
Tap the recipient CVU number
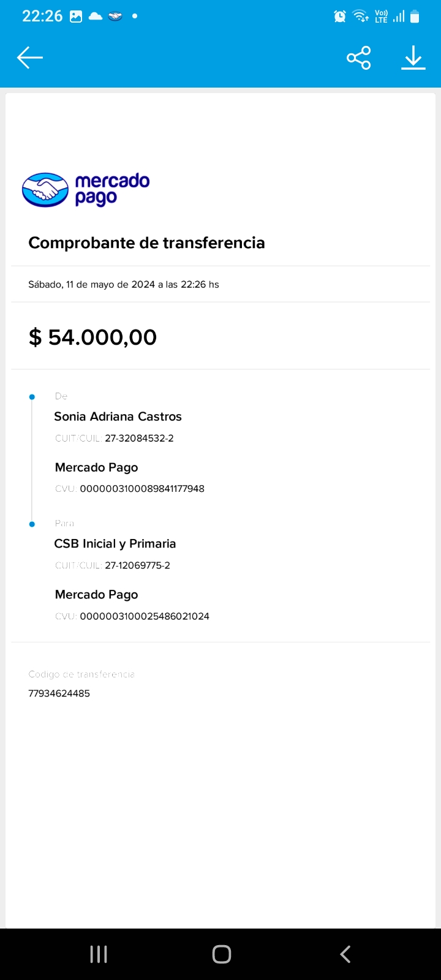click(x=145, y=616)
